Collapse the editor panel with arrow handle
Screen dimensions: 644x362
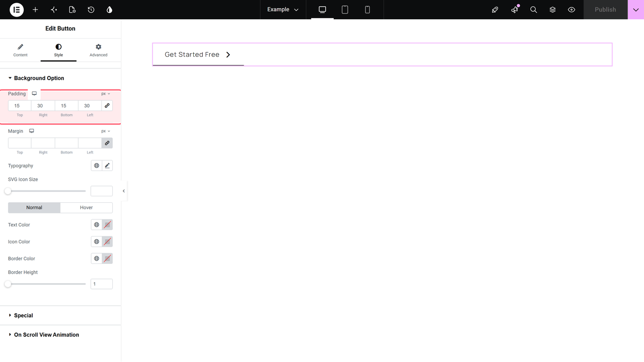click(124, 191)
